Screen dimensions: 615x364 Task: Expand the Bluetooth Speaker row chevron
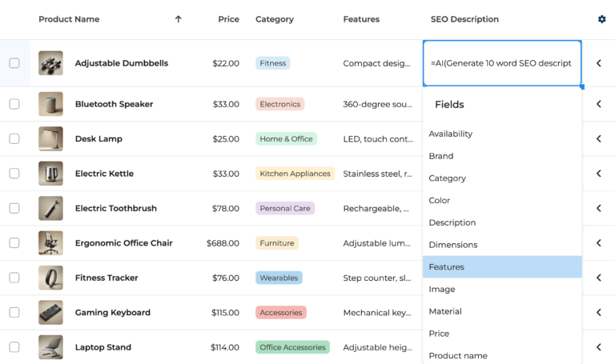[598, 104]
